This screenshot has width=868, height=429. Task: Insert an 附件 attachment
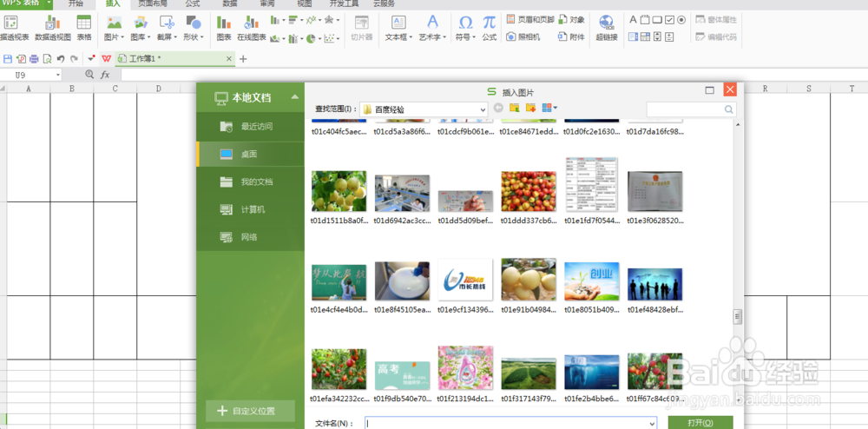pos(572,37)
